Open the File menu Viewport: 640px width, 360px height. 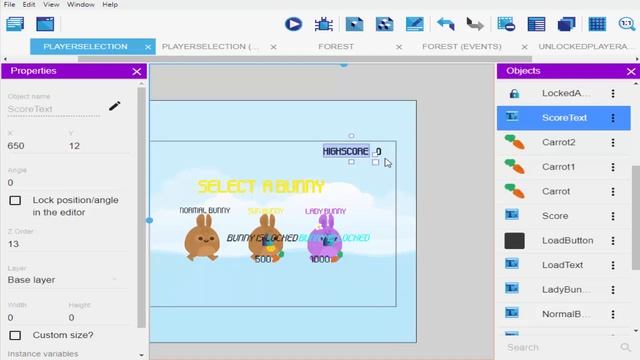9,4
